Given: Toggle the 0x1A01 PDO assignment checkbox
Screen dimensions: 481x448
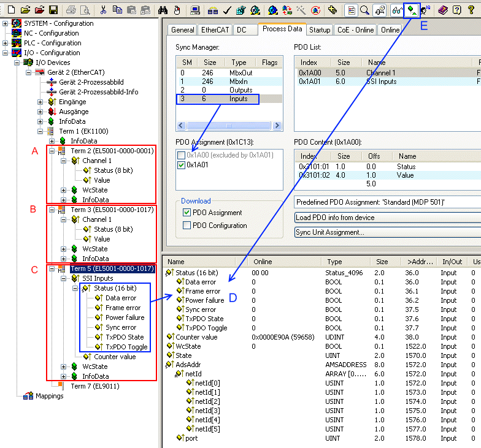Looking at the screenshot, I should [x=182, y=165].
